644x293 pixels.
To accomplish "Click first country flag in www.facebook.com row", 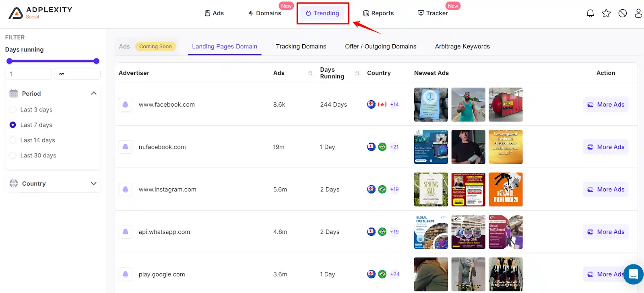I will pos(371,104).
